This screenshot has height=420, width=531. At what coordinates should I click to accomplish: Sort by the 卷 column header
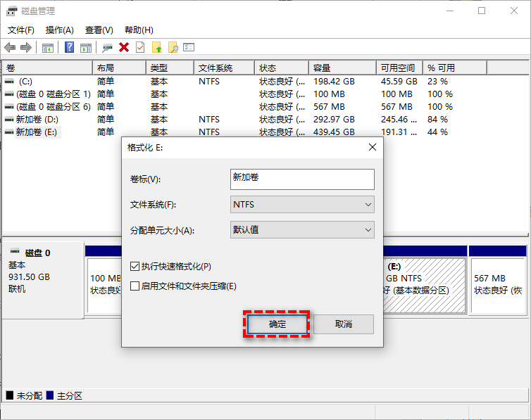click(x=47, y=68)
